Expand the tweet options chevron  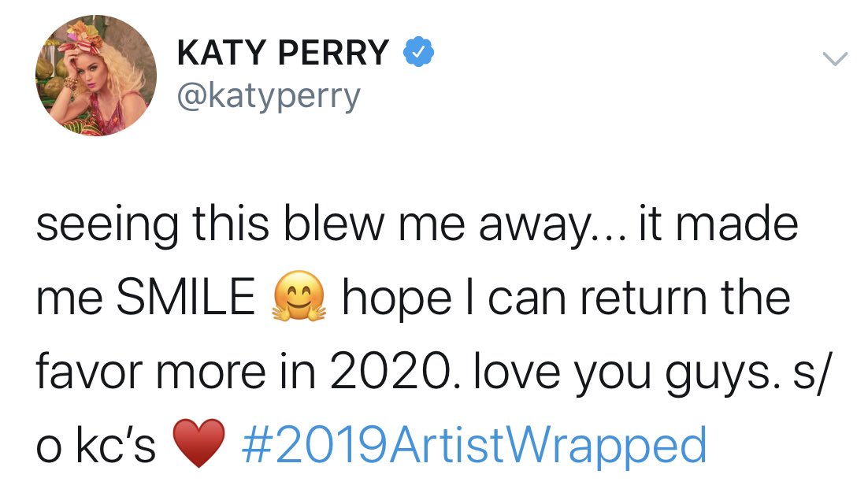835,58
